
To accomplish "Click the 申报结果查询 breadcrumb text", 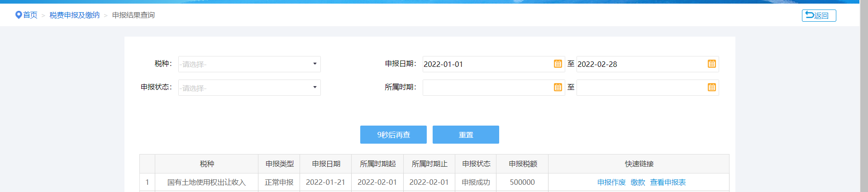I will [x=134, y=15].
